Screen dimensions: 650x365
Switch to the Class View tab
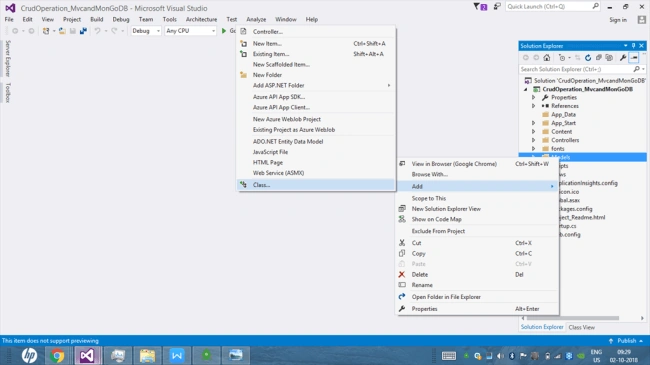click(582, 327)
